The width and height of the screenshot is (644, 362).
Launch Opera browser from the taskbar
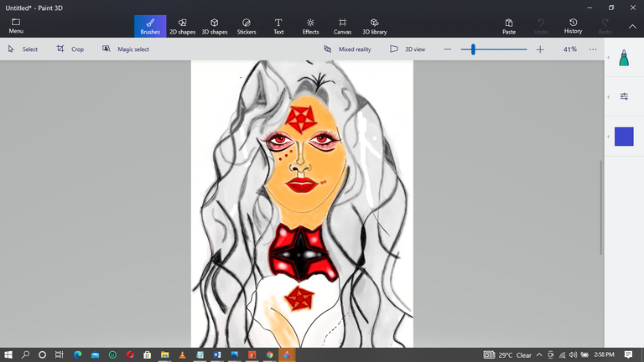click(x=130, y=354)
